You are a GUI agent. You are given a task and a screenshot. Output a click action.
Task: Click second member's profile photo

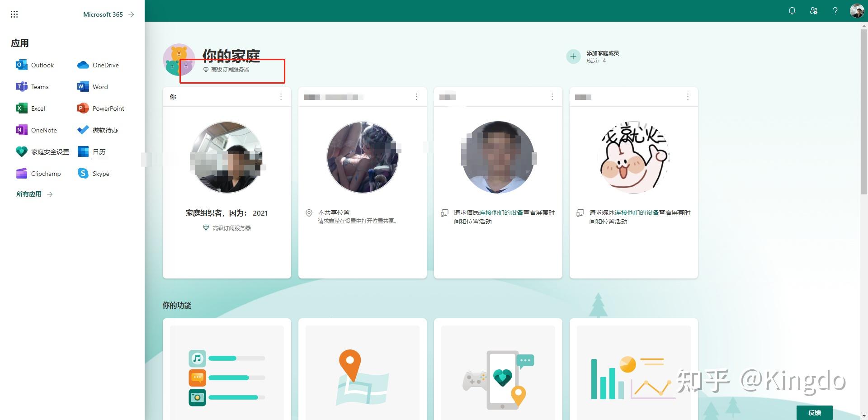click(363, 157)
